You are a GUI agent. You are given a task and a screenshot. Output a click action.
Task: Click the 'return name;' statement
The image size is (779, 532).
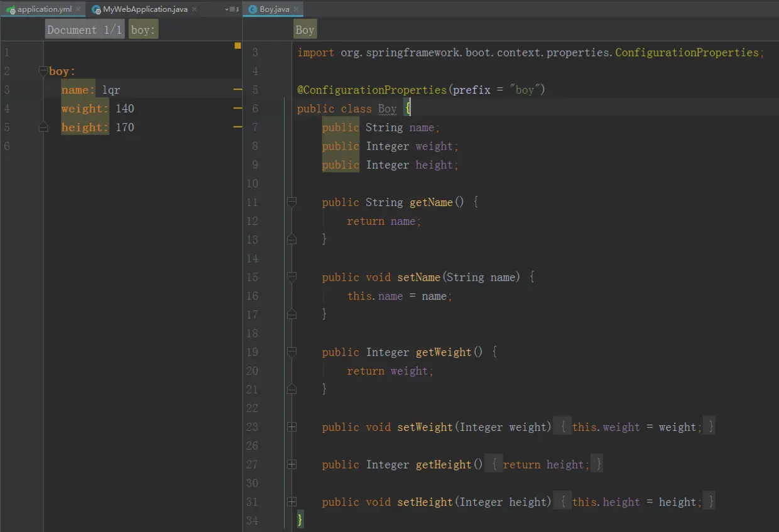click(384, 221)
